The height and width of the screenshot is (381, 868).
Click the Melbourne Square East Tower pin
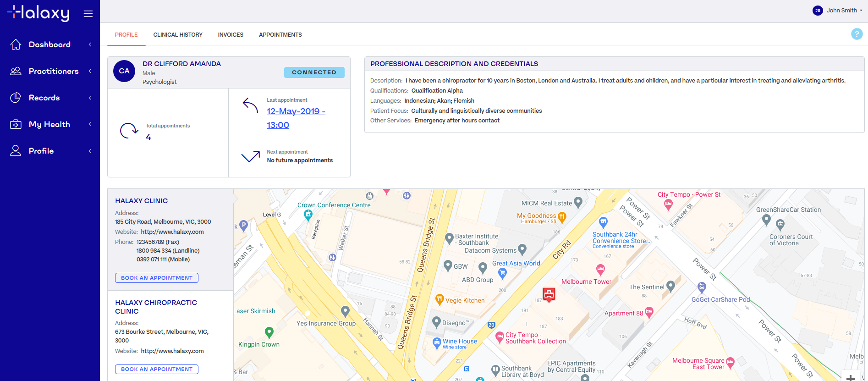pos(730,363)
